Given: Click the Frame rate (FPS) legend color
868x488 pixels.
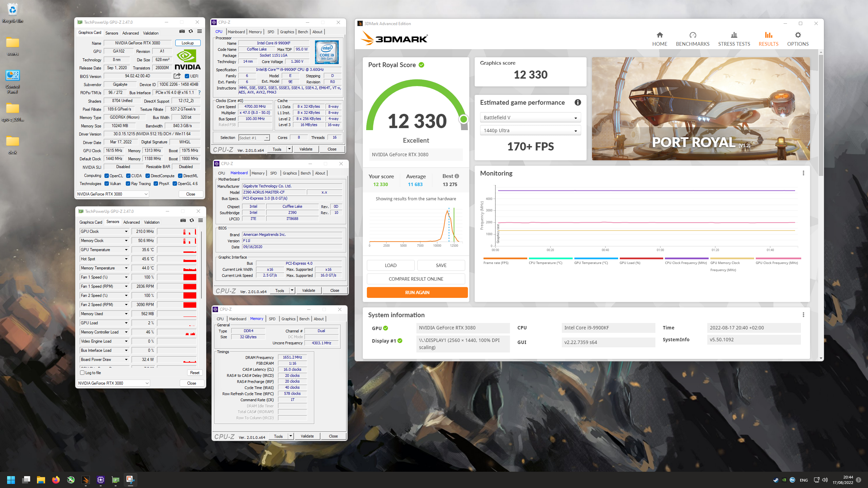Looking at the screenshot, I should tap(505, 258).
